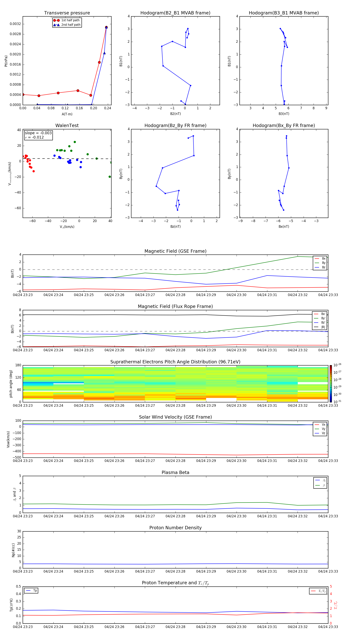
Task: Click the 'A(T·m)' x-axis label
Action: pos(67,114)
